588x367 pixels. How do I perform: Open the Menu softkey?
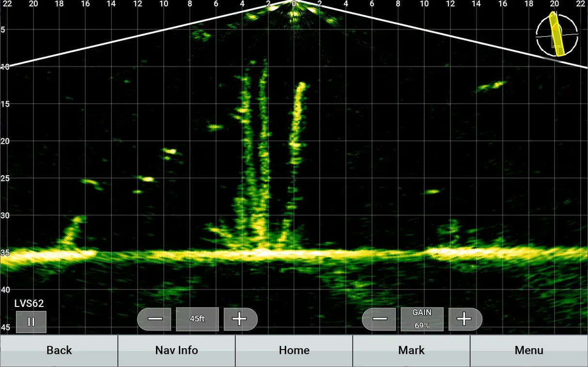click(x=529, y=350)
